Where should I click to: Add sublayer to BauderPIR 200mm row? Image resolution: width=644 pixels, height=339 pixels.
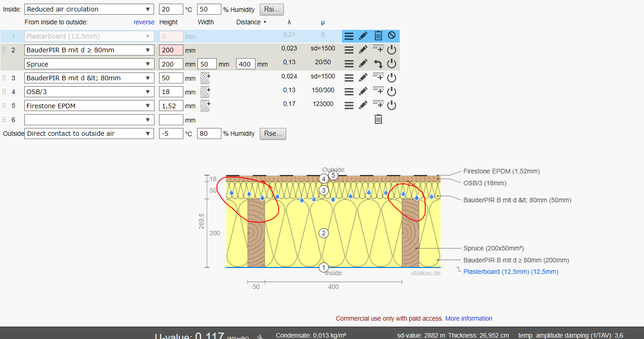click(378, 49)
